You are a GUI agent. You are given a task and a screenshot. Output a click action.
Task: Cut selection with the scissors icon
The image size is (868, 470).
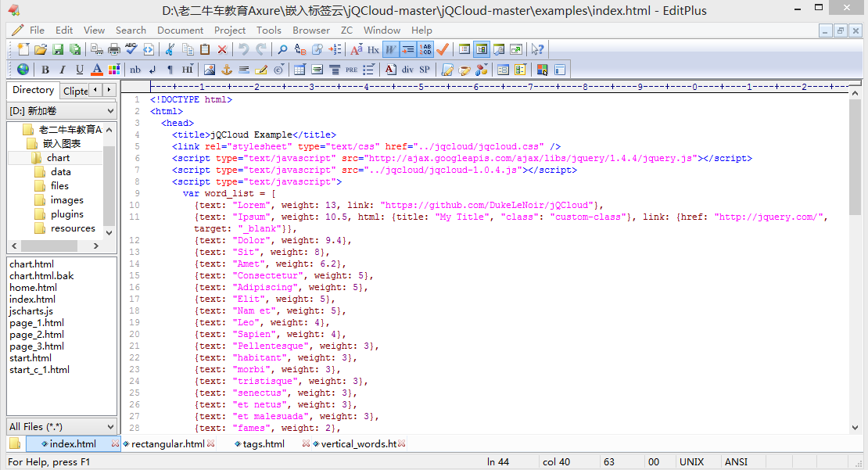pos(170,49)
